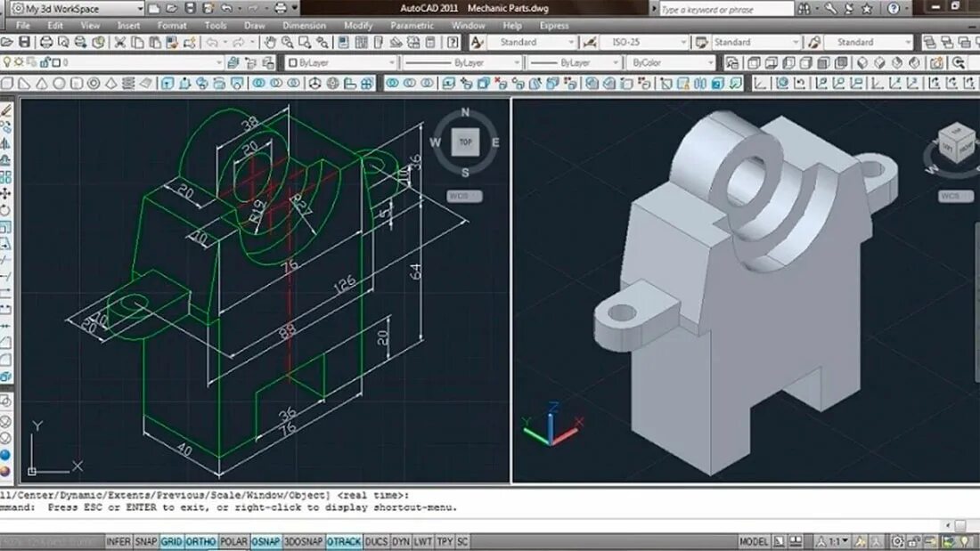Toggle GRID display in status bar
The image size is (980, 551).
point(171,541)
